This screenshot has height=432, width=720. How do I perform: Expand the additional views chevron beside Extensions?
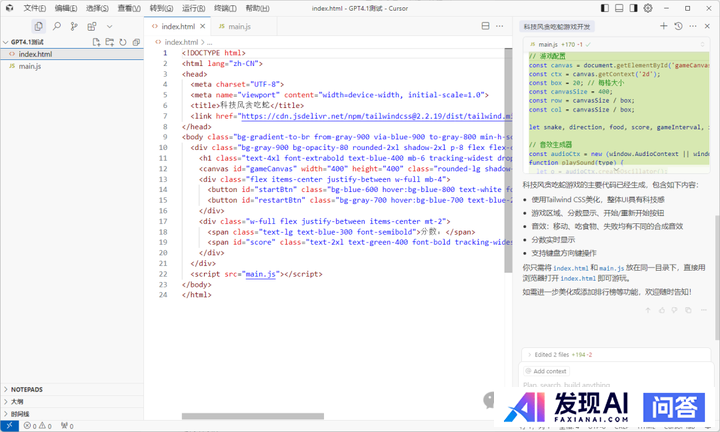click(x=109, y=27)
